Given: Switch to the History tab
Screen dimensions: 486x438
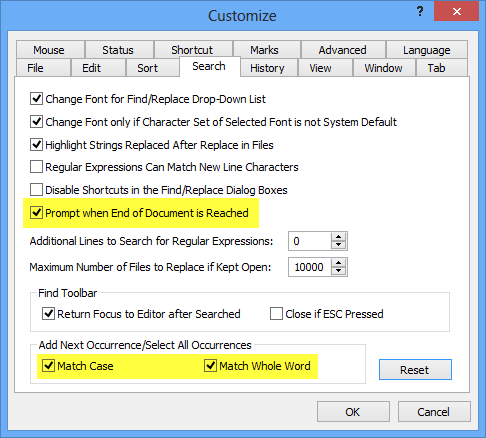Looking at the screenshot, I should click(267, 68).
